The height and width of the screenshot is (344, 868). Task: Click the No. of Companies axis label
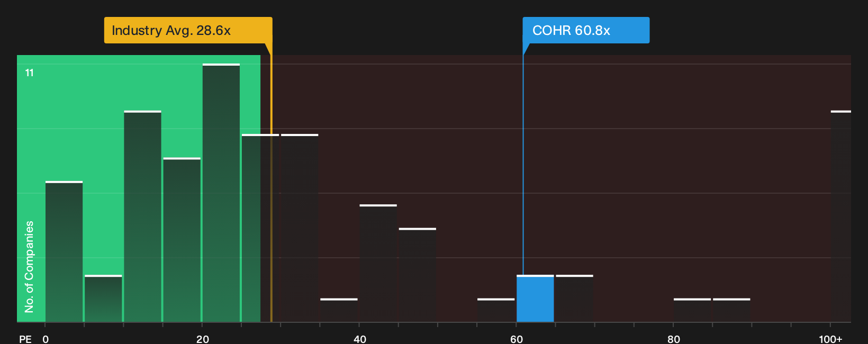pos(29,267)
